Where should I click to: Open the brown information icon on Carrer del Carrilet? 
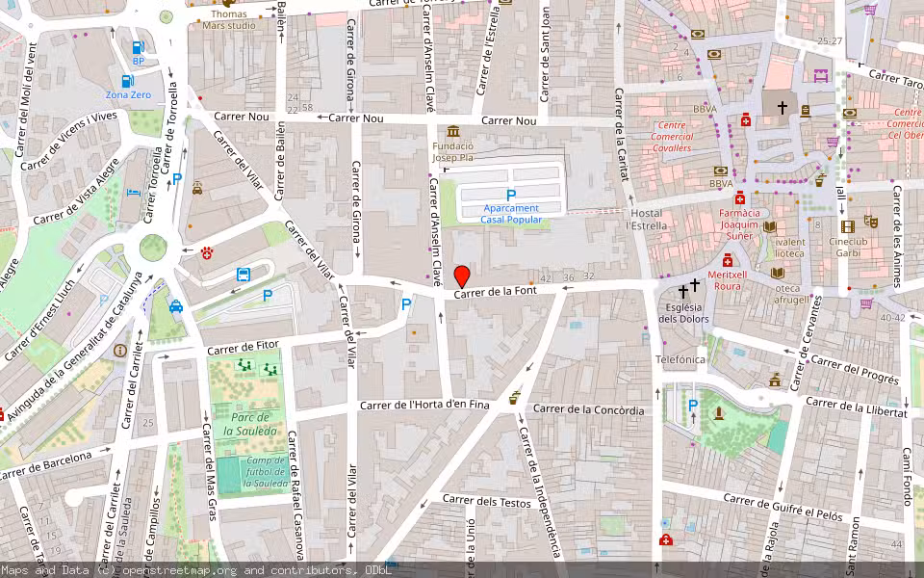point(120,351)
